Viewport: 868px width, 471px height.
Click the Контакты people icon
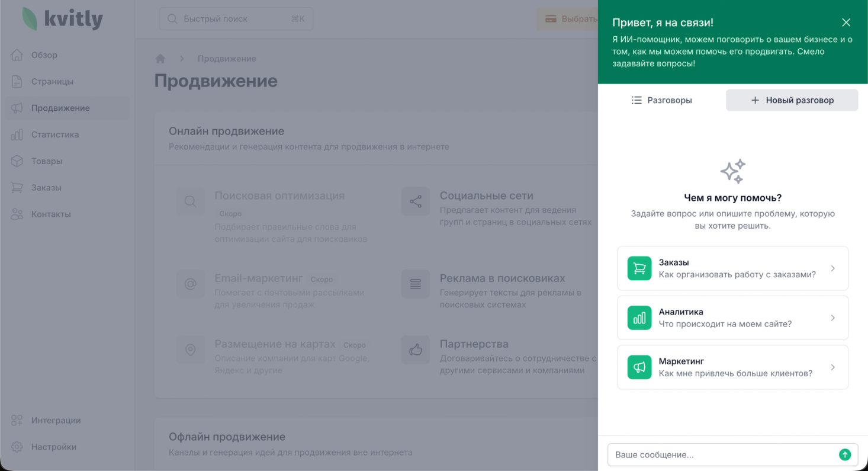(x=17, y=214)
